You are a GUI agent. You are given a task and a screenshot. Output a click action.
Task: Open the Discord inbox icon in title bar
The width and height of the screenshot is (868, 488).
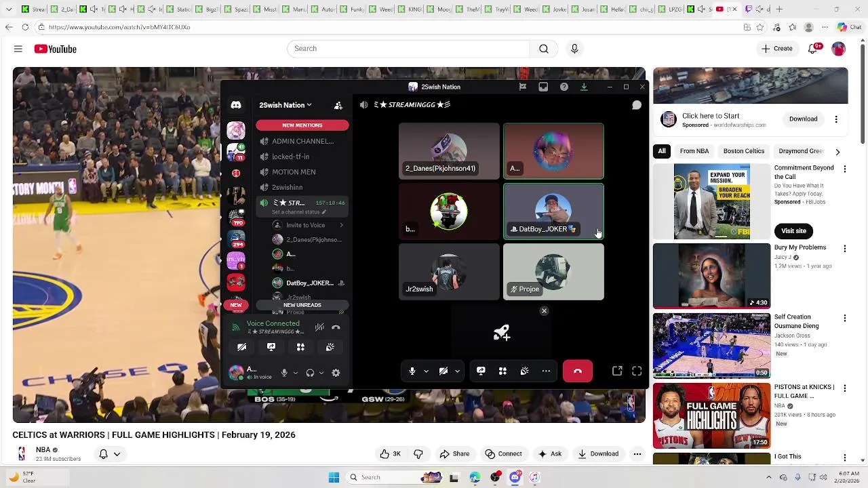543,87
